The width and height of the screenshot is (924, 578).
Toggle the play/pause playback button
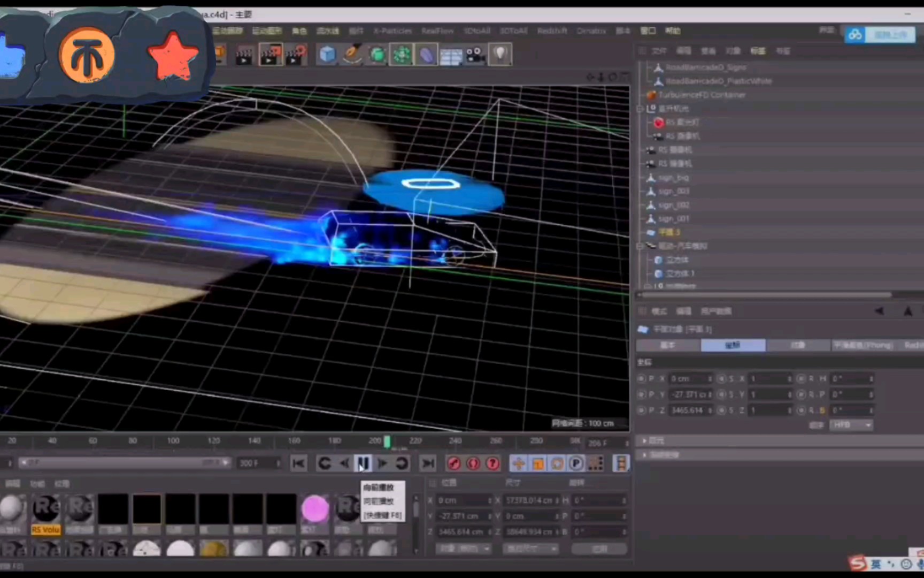coord(363,463)
